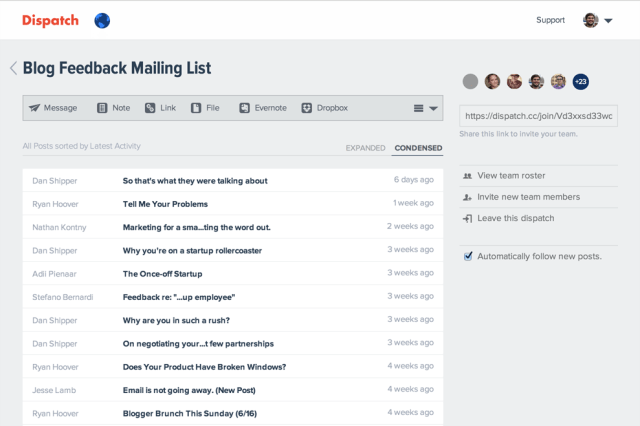Open the toolbar list view dropdown
This screenshot has height=426, width=640.
(x=425, y=108)
